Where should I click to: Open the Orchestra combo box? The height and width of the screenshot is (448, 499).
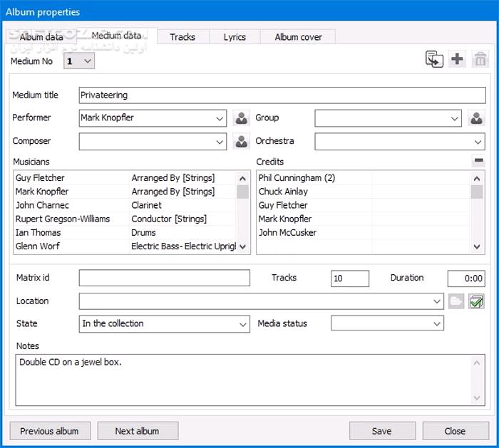point(400,142)
